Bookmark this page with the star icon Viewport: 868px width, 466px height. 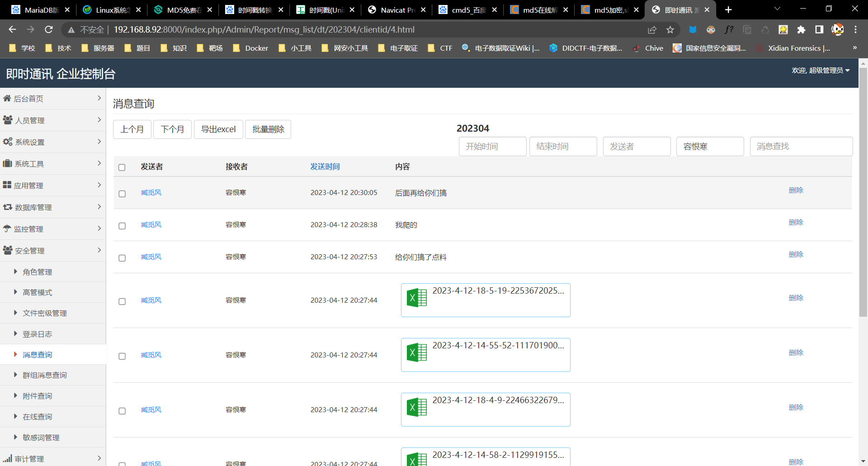click(x=670, y=29)
